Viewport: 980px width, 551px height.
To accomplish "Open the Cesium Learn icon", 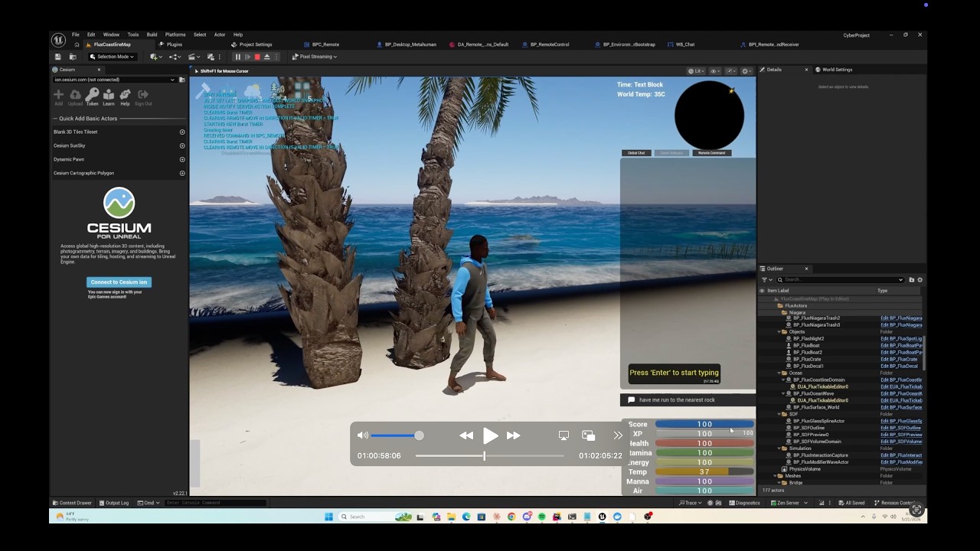I will 109,96.
